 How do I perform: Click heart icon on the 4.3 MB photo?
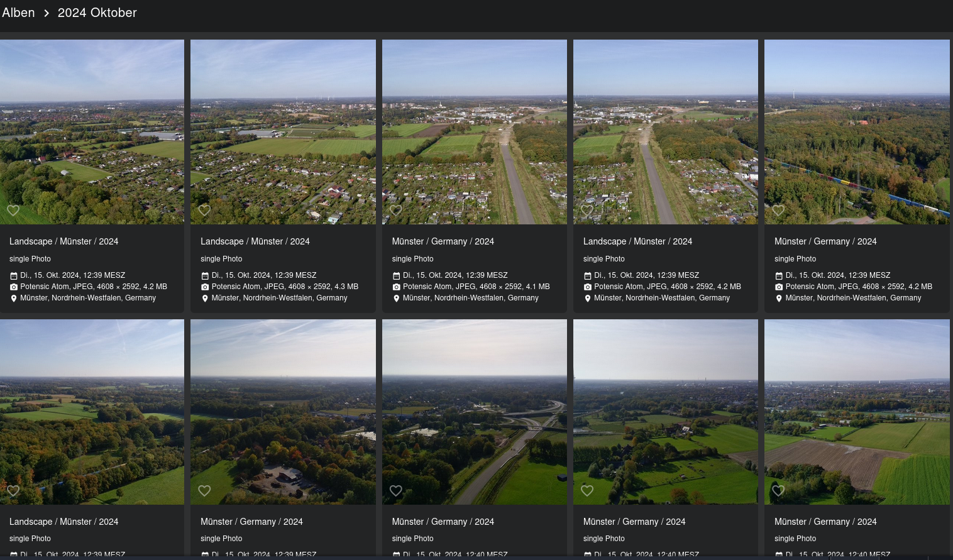click(204, 211)
